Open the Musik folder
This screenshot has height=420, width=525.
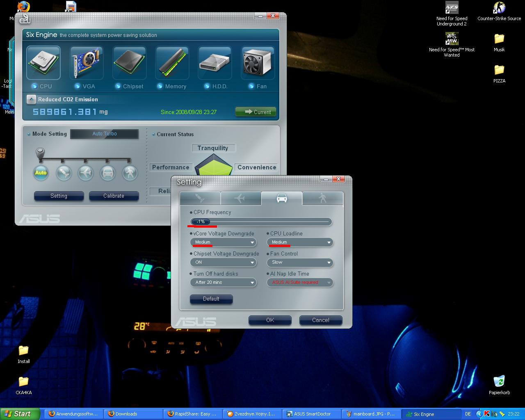click(499, 43)
